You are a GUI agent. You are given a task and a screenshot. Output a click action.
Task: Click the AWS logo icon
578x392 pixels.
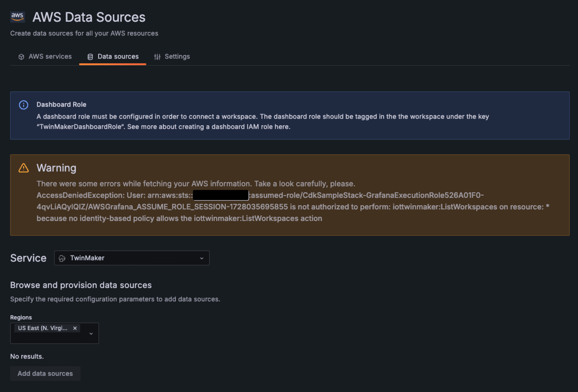[17, 17]
